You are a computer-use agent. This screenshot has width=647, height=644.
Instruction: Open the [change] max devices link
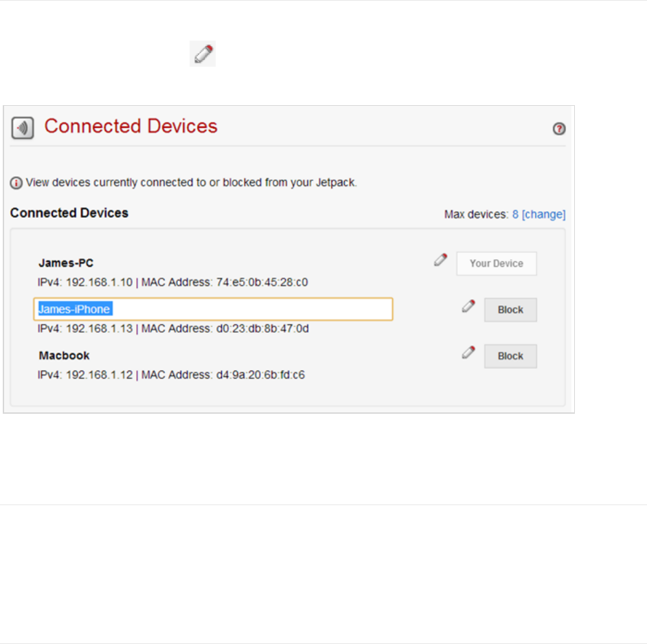(543, 214)
